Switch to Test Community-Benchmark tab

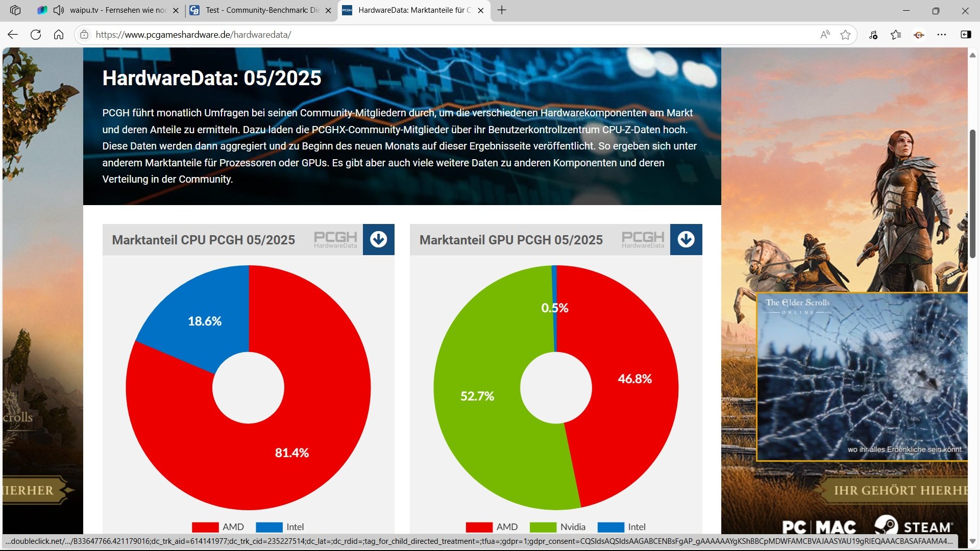click(261, 10)
